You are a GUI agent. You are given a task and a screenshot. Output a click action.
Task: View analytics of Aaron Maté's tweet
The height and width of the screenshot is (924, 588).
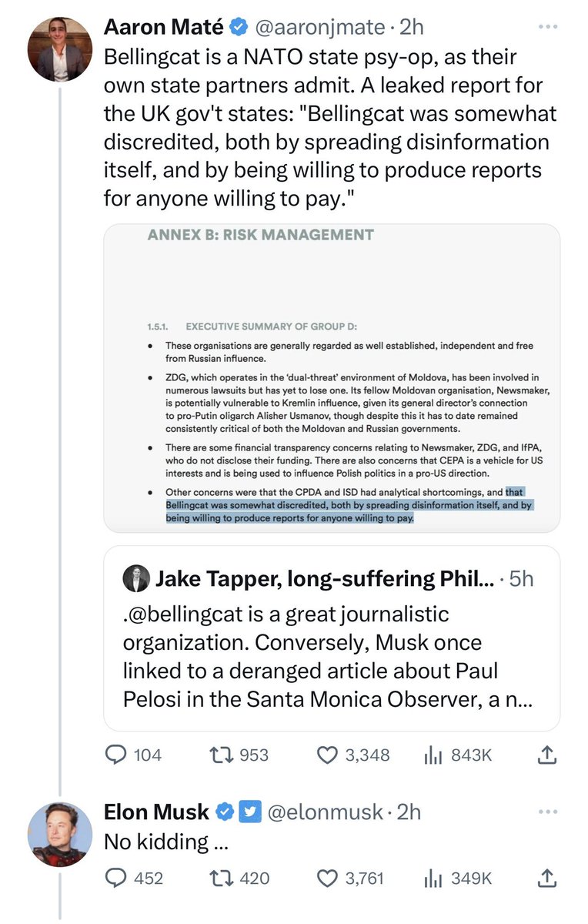(433, 755)
